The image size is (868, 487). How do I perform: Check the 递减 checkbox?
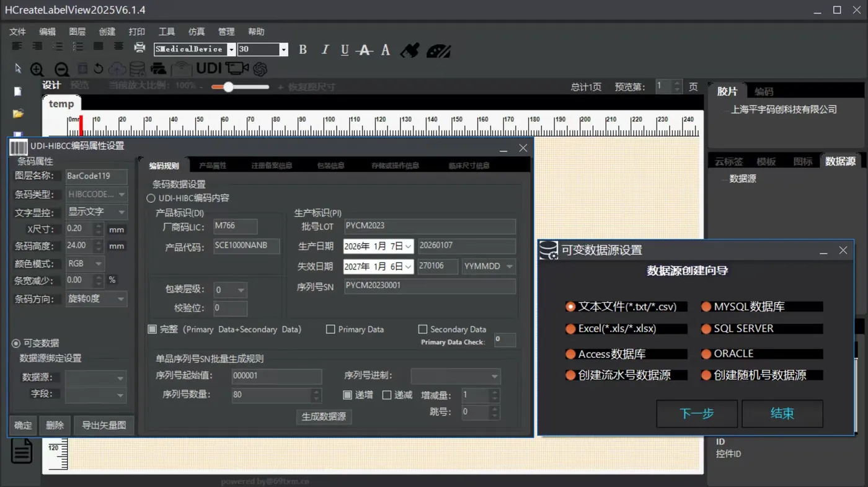(x=387, y=395)
